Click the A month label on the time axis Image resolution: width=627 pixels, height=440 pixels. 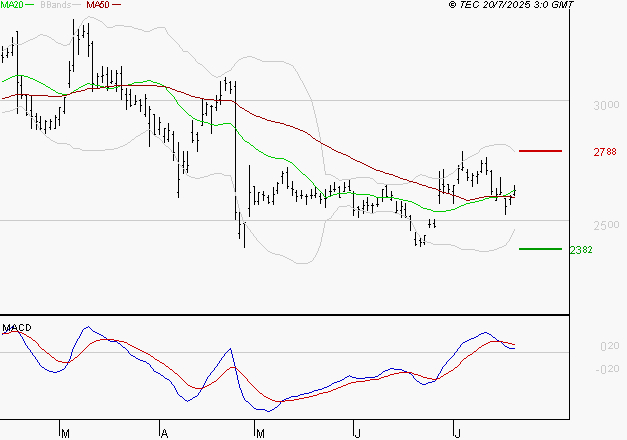163,433
